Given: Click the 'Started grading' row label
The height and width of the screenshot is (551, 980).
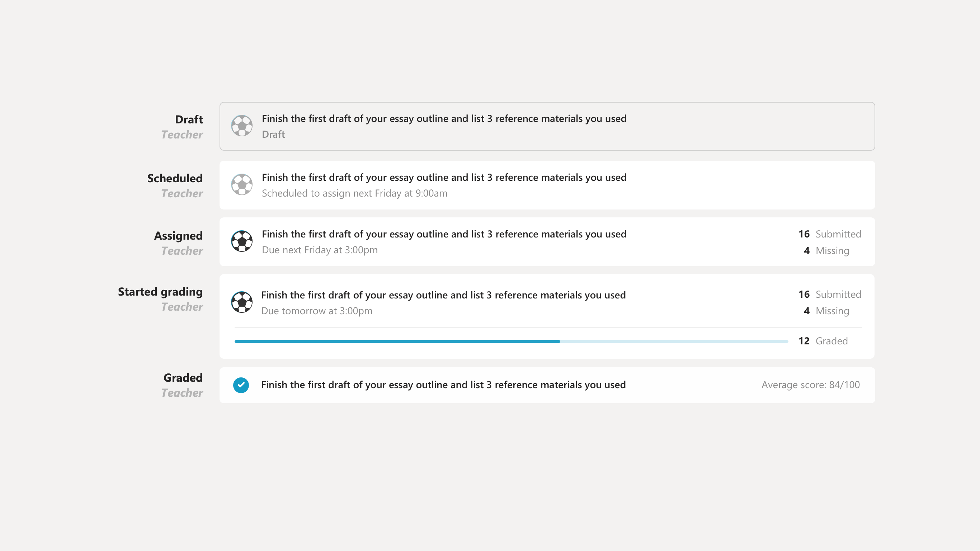Looking at the screenshot, I should click(160, 292).
